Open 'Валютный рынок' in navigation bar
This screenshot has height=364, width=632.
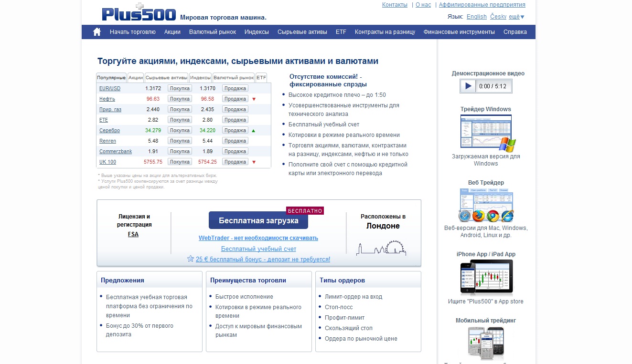coord(213,32)
